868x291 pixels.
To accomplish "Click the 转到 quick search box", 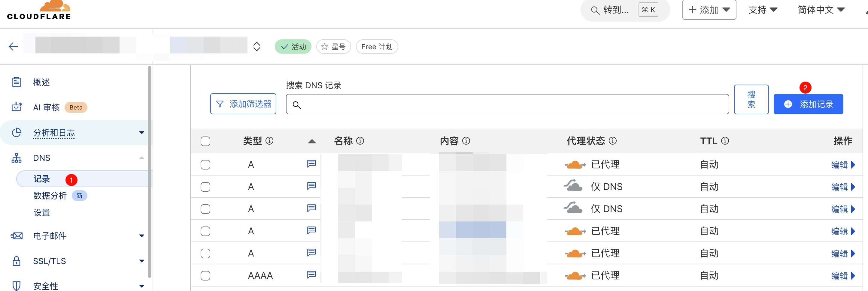I will tap(625, 10).
